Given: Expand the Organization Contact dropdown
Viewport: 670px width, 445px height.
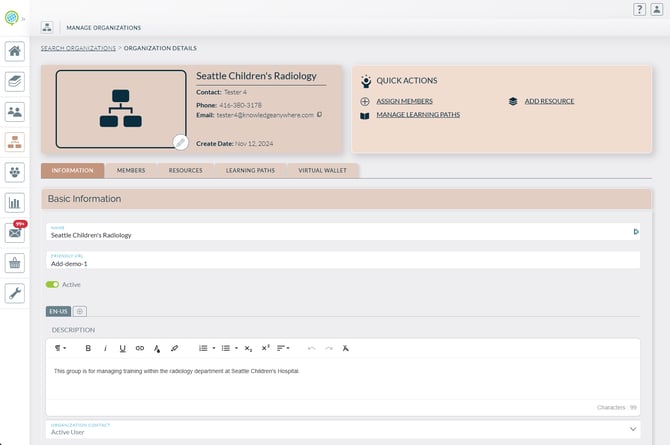Looking at the screenshot, I should pyautogui.click(x=633, y=429).
